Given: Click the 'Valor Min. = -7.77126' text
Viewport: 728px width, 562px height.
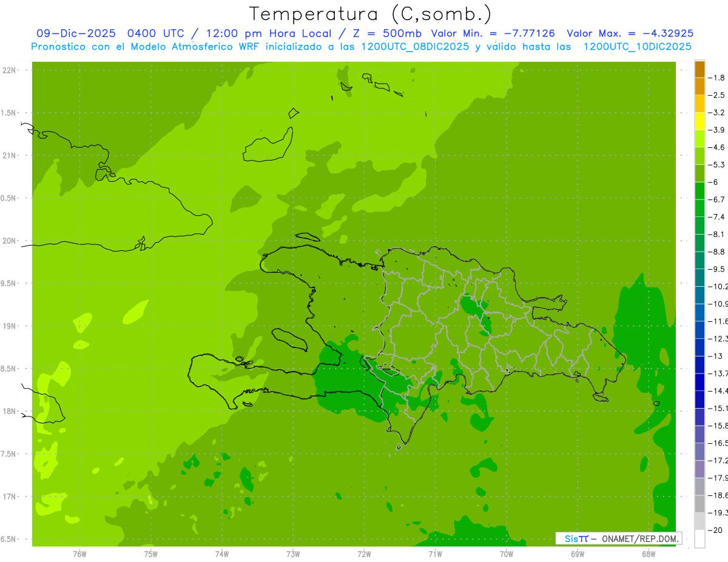Looking at the screenshot, I should (x=493, y=33).
